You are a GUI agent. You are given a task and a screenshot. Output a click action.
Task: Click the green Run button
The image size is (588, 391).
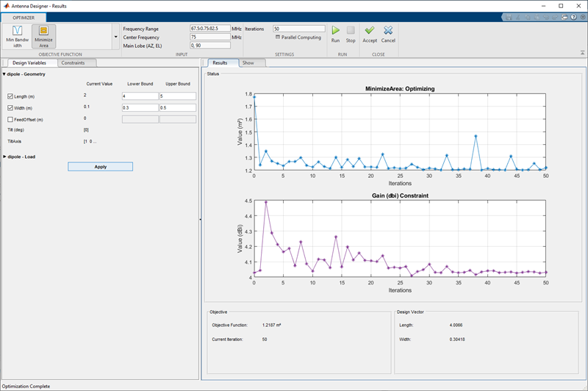click(x=335, y=33)
